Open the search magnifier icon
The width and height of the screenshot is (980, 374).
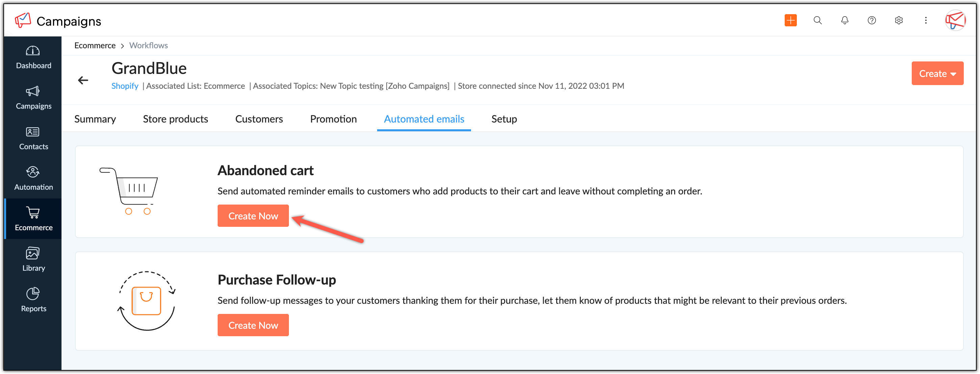coord(817,21)
